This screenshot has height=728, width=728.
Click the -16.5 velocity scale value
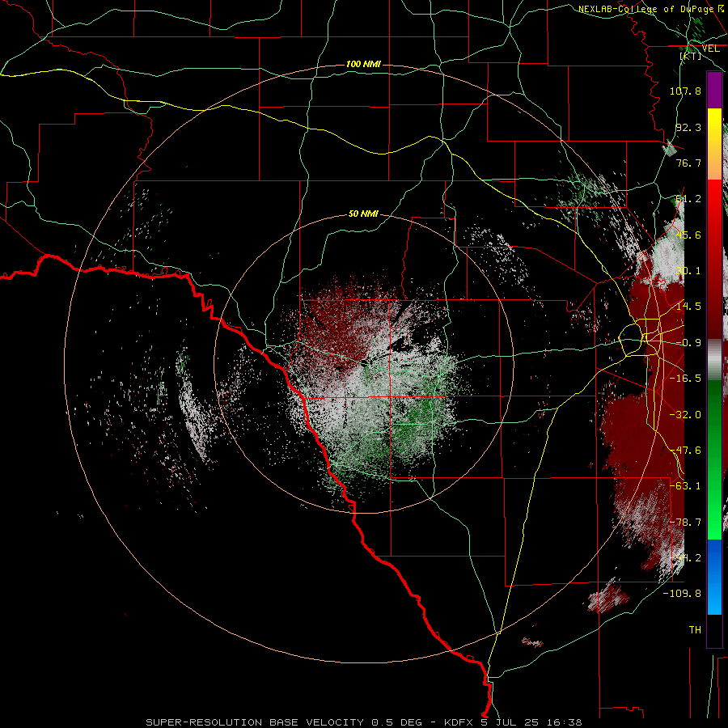click(685, 379)
